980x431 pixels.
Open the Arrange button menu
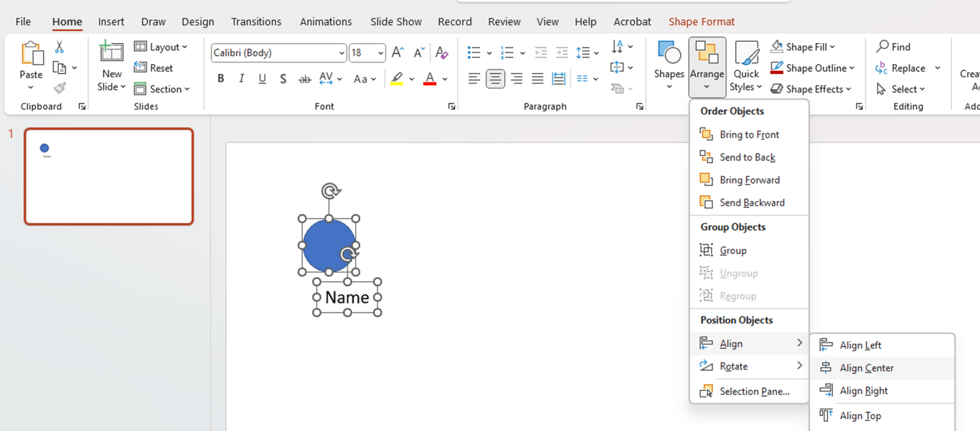pos(707,67)
